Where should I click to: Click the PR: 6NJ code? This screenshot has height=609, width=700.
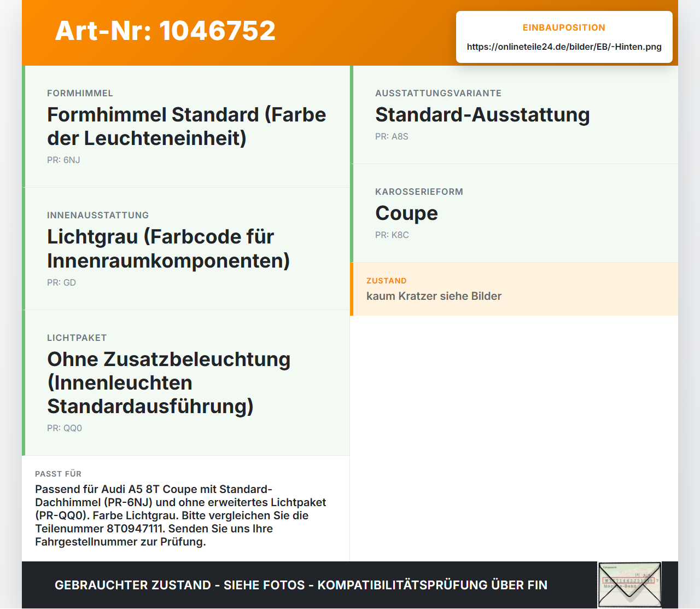[x=63, y=160]
